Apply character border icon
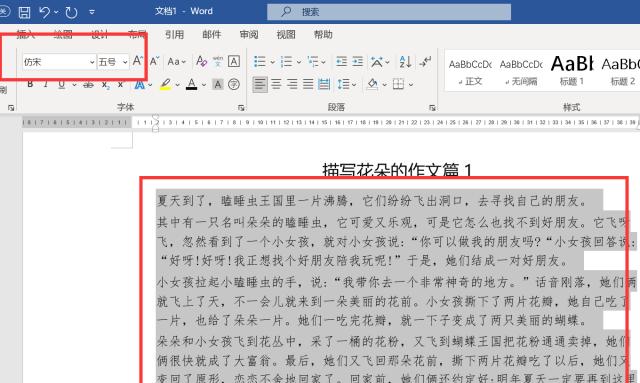Viewport: 640px width, 383px height. pyautogui.click(x=233, y=62)
